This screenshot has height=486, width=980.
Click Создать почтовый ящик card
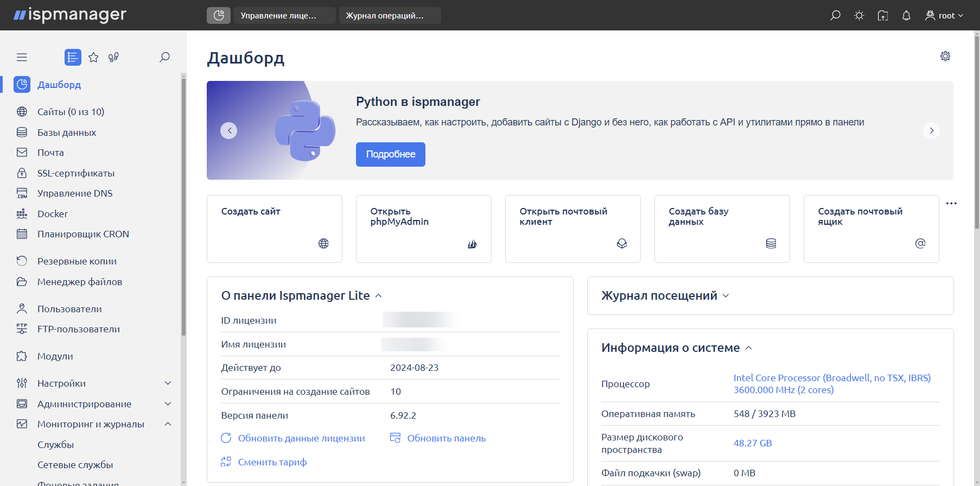[871, 229]
